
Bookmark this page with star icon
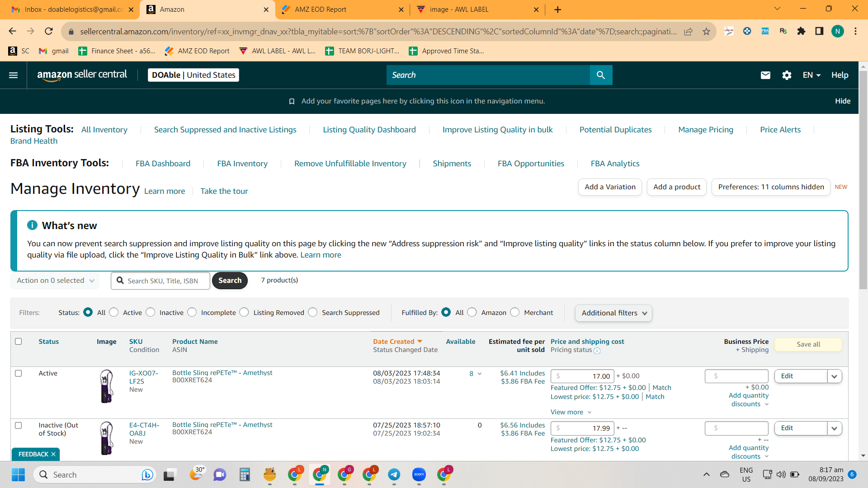click(706, 31)
